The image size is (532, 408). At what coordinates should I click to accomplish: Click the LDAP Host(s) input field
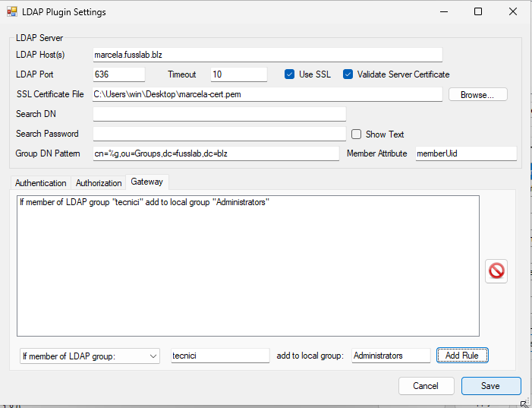tap(268, 55)
